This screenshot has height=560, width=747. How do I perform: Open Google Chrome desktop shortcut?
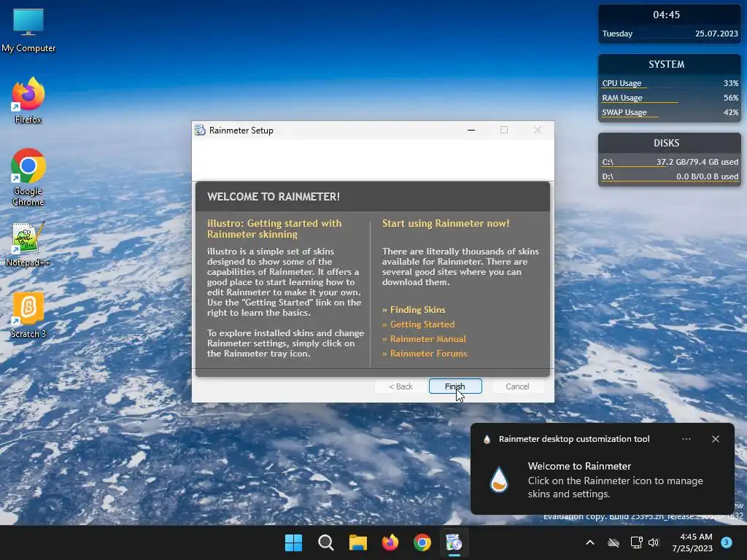tap(28, 177)
